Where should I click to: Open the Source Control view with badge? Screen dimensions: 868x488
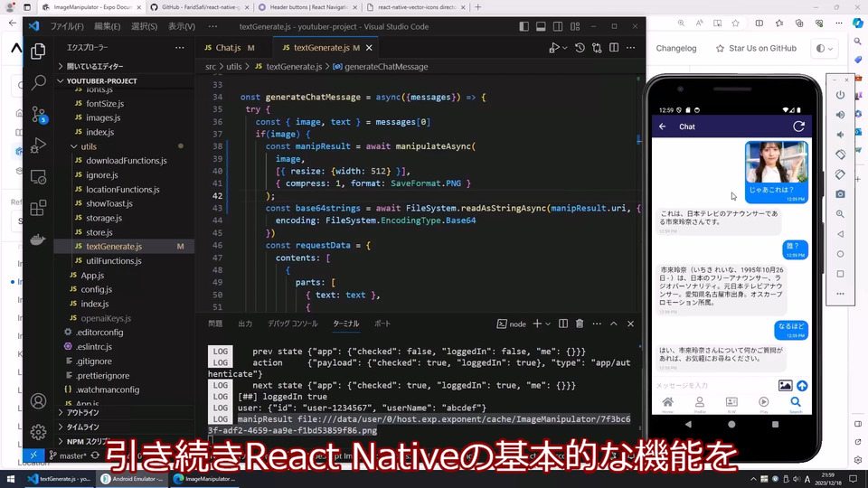[38, 115]
